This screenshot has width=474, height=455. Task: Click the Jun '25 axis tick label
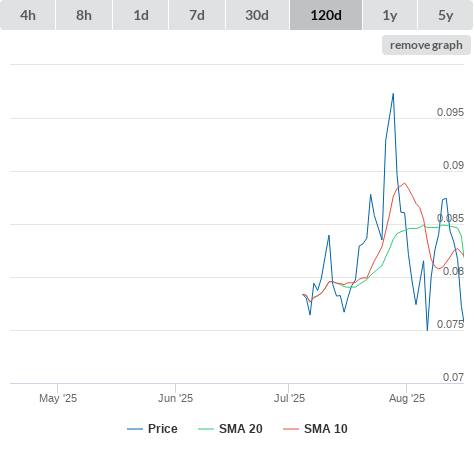(x=175, y=398)
